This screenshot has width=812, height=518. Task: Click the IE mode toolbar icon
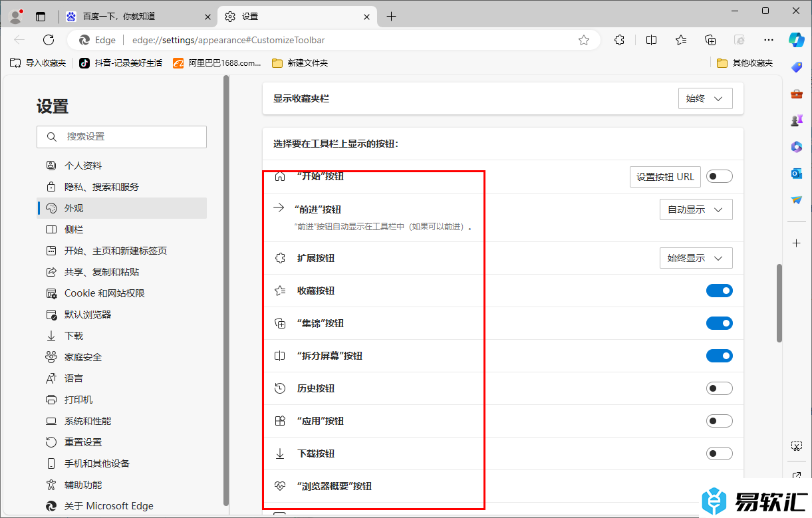coord(740,40)
